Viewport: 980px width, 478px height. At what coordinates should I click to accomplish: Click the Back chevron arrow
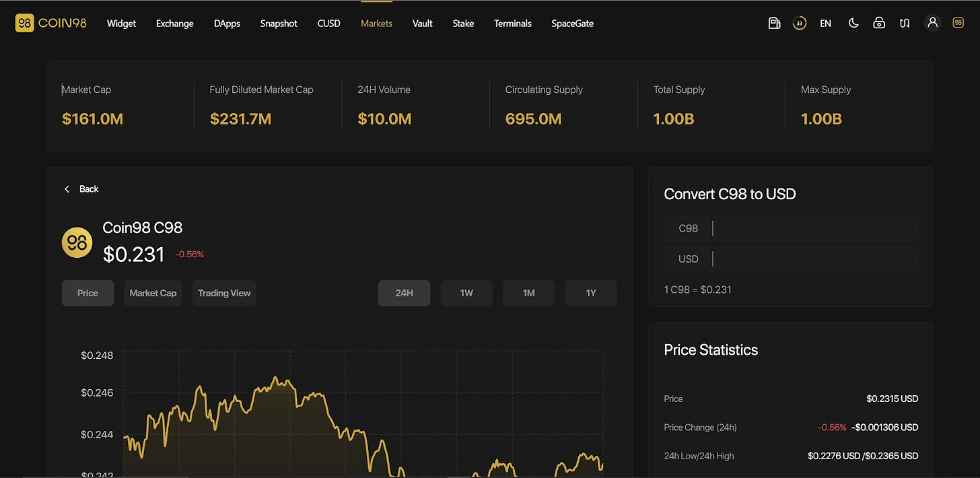[x=67, y=189]
